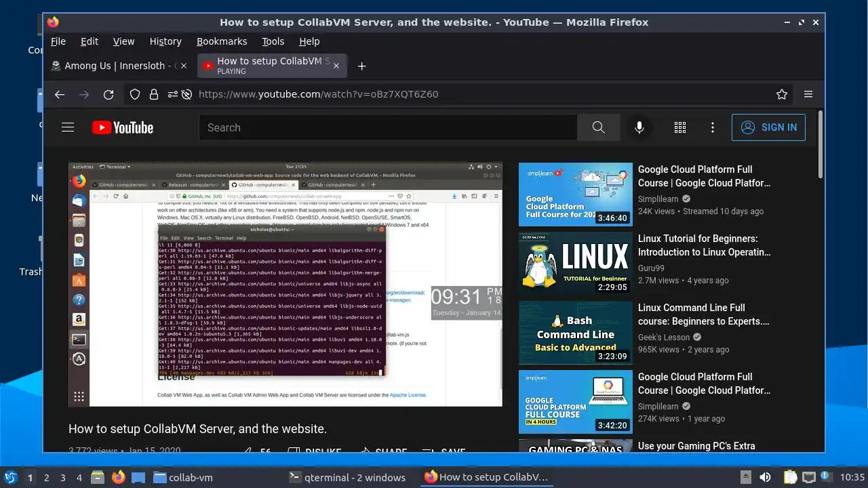This screenshot has height=488, width=868.
Task: Open 'Linux Tutorial for Beginners' video title
Action: click(x=705, y=245)
